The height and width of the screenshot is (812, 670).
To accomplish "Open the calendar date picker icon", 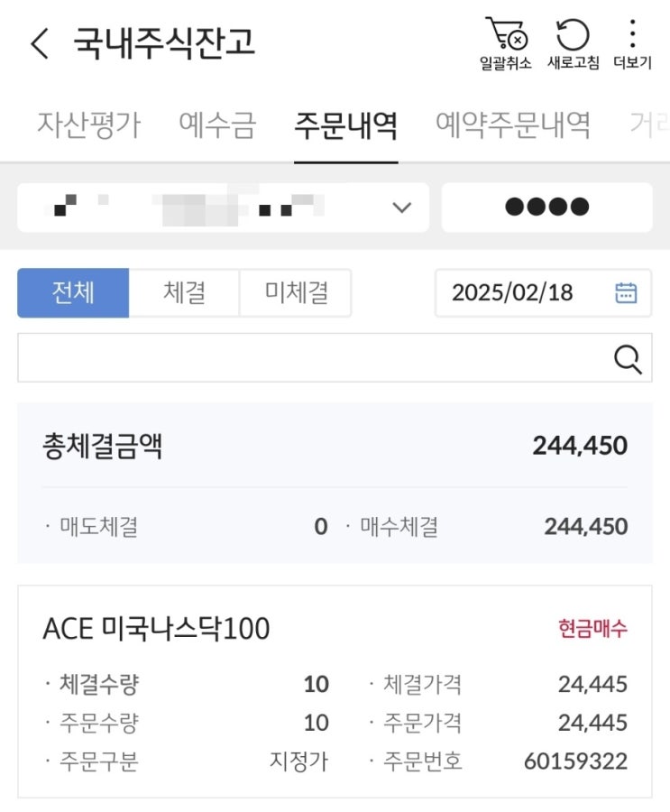I will [x=626, y=293].
